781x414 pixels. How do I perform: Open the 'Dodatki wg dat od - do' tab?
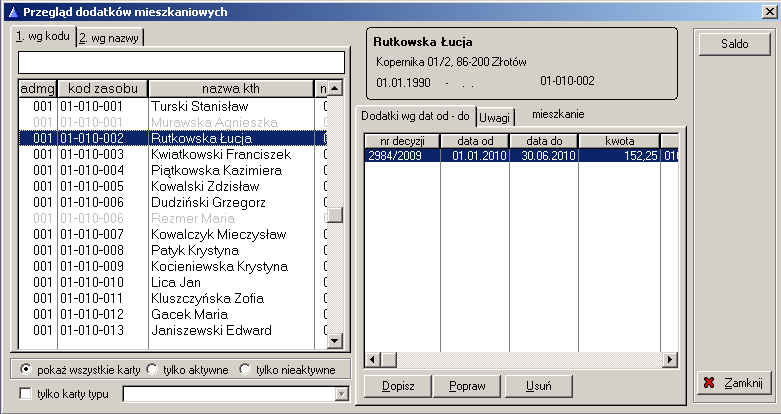[415, 116]
